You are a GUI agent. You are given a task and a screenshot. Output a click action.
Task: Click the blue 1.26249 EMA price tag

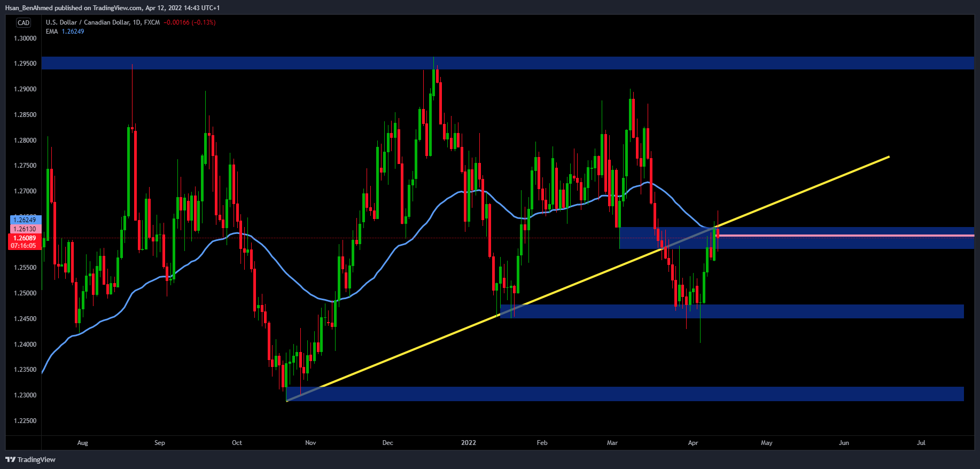pyautogui.click(x=25, y=220)
